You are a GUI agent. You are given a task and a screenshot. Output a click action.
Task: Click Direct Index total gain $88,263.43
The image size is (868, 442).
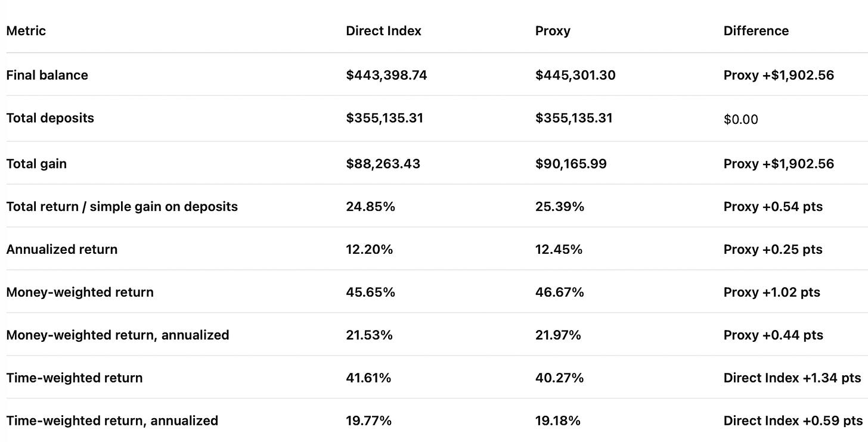383,164
